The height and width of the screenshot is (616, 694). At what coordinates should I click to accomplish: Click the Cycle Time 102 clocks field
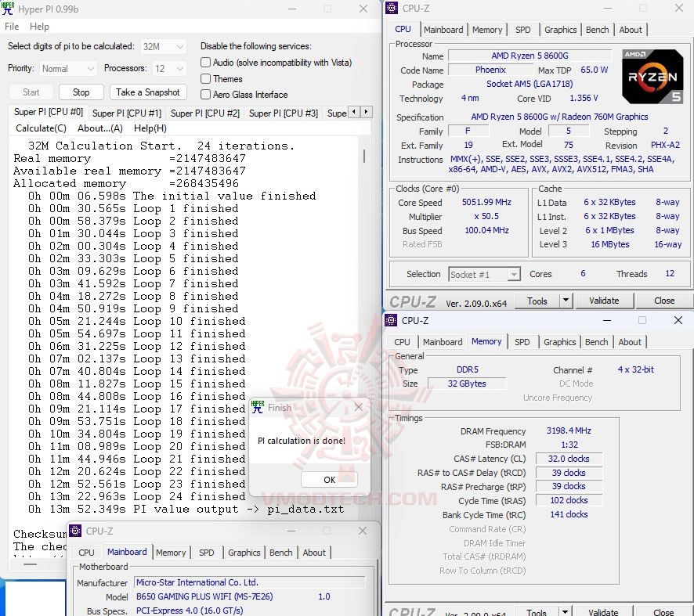click(x=569, y=500)
